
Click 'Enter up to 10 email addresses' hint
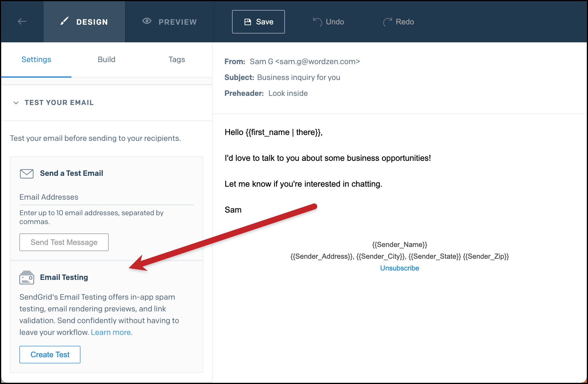click(91, 217)
